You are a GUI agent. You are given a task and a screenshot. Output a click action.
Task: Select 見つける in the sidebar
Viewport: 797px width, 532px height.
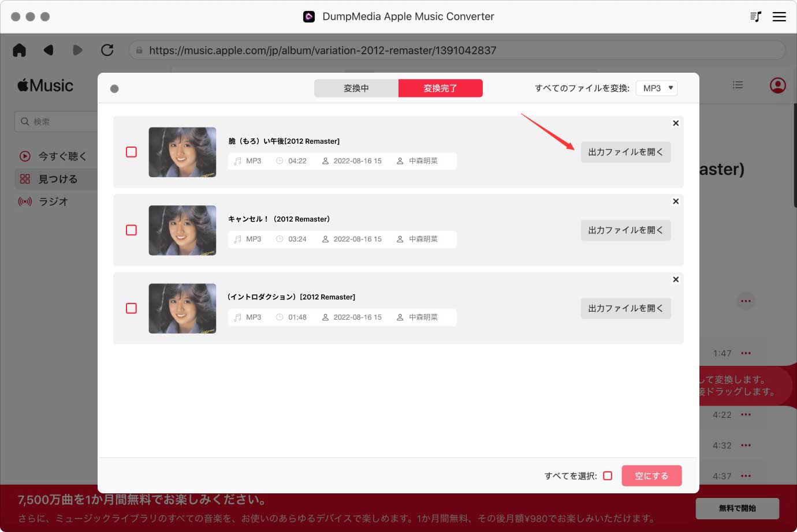56,179
